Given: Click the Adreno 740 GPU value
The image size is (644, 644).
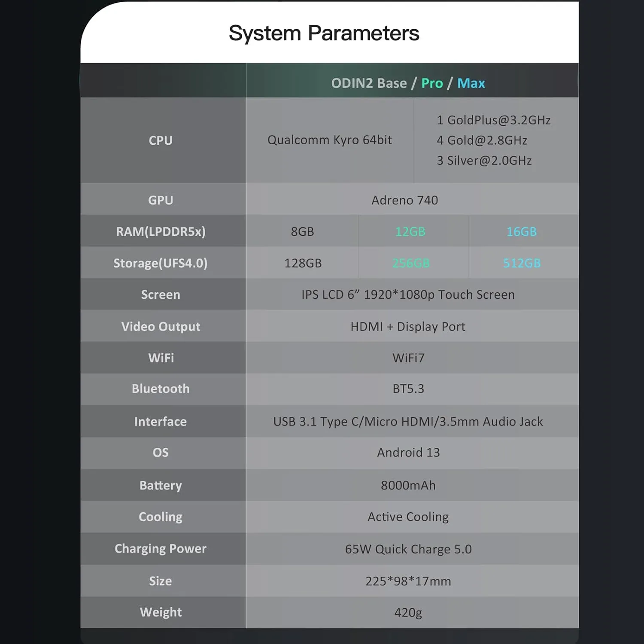Looking at the screenshot, I should point(404,200).
